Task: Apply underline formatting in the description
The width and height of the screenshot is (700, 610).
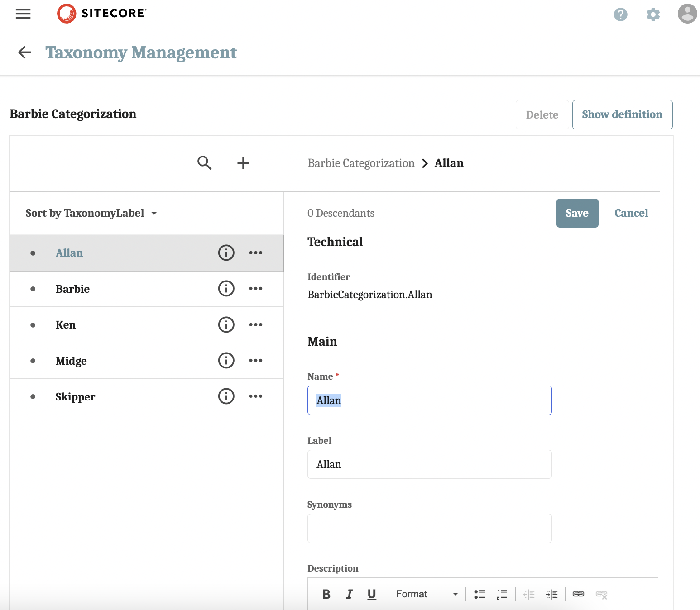Action: [x=372, y=594]
